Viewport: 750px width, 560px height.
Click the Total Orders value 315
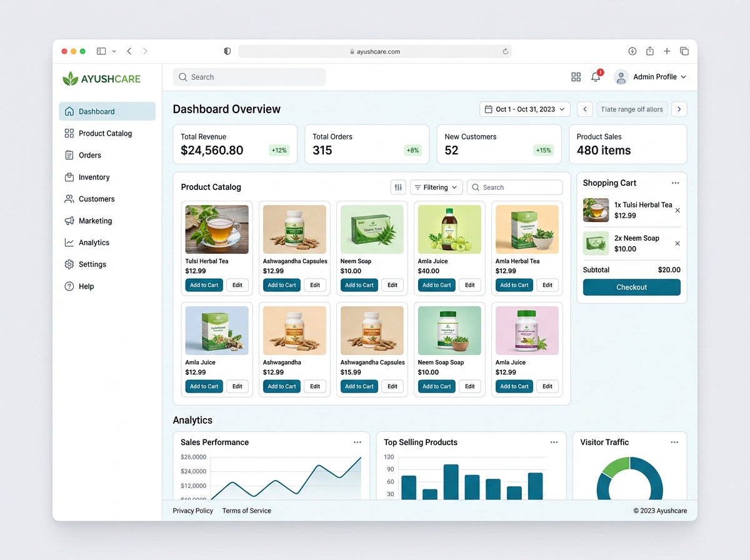point(322,151)
